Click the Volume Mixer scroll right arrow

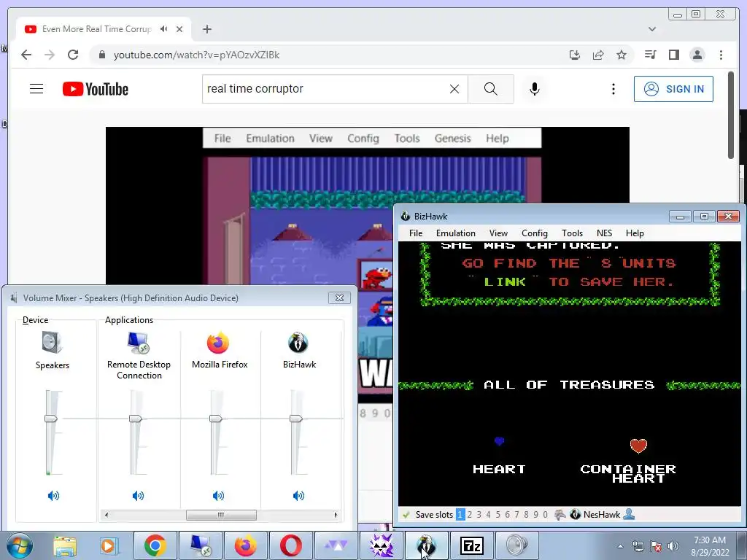click(336, 515)
